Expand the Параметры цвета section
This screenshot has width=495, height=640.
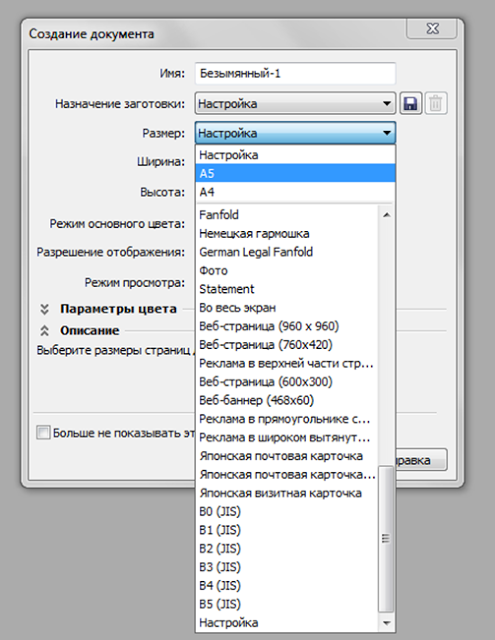pos(44,309)
